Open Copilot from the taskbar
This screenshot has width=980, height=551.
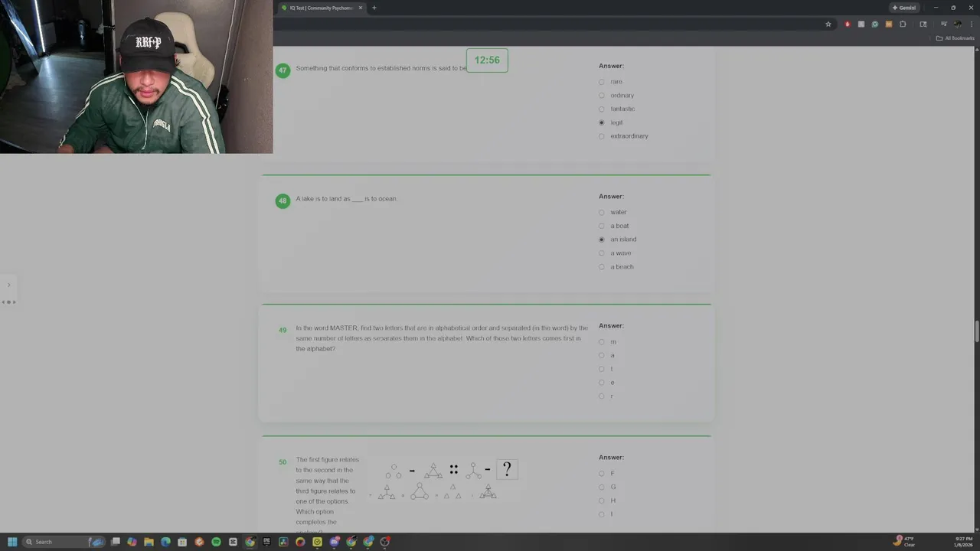pos(132,542)
